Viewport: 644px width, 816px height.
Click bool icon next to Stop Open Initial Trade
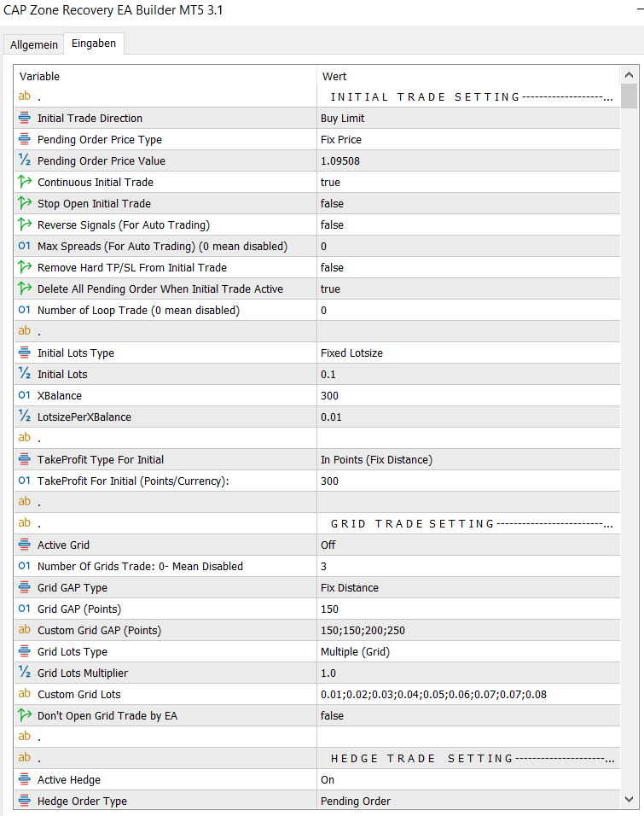[25, 203]
